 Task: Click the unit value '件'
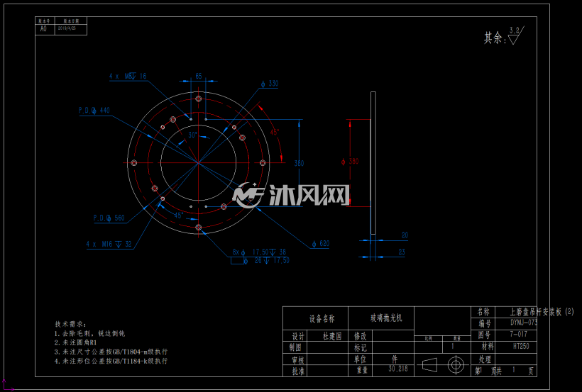click(395, 359)
